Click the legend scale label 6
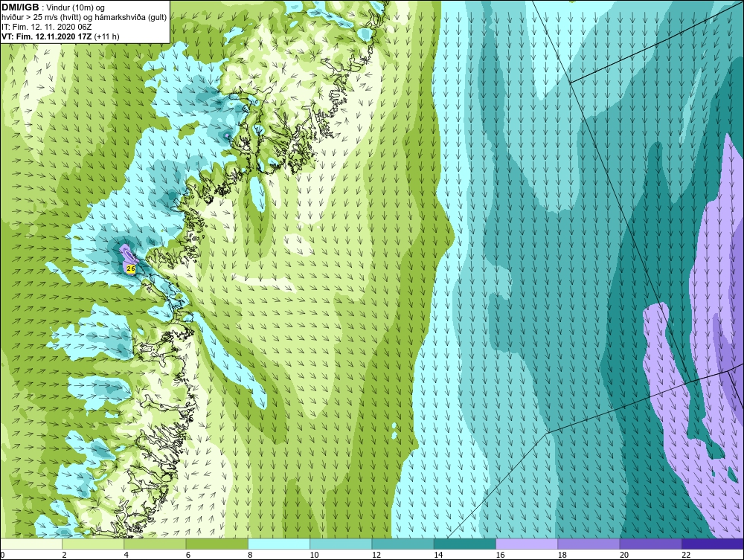 pos(188,556)
